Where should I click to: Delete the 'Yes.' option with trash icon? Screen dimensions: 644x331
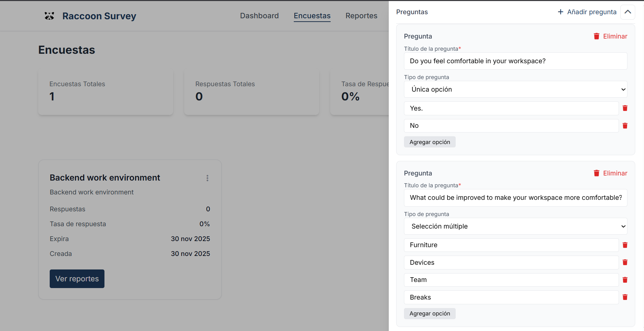(x=625, y=108)
